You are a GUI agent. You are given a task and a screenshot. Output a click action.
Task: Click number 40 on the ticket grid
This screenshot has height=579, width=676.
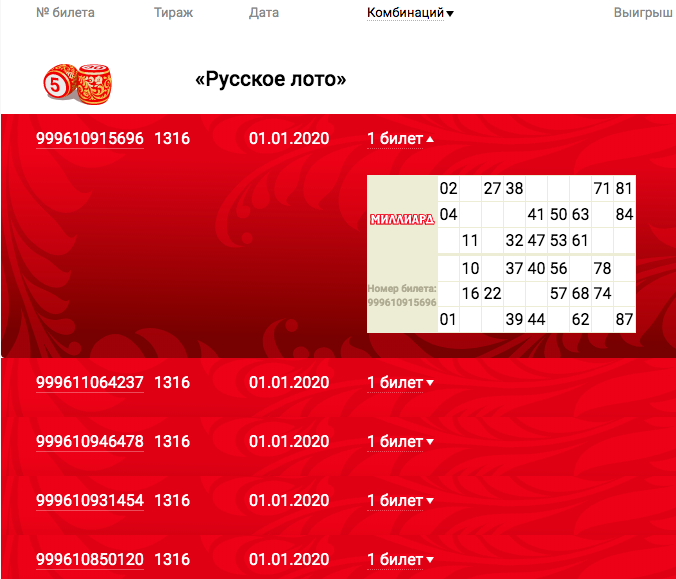click(536, 269)
